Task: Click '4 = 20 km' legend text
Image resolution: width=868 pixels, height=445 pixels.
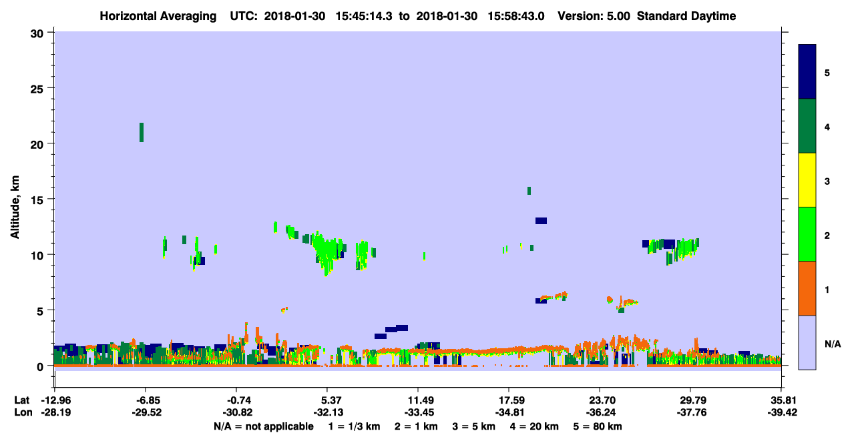Action: point(535,426)
